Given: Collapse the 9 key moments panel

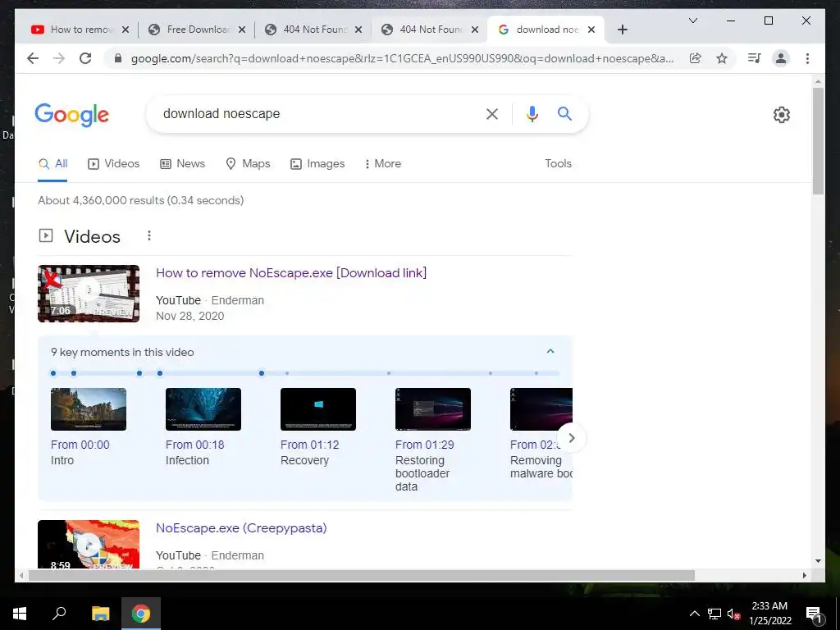Looking at the screenshot, I should 550,351.
